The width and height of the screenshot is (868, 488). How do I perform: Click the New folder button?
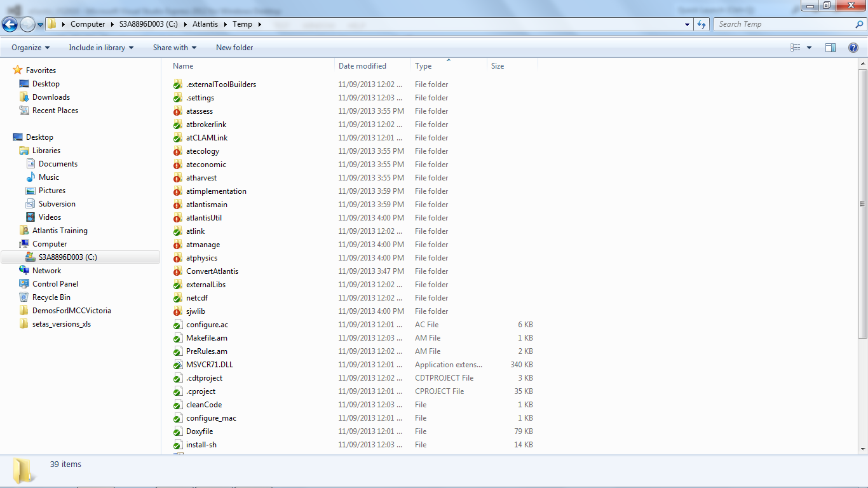[234, 48]
